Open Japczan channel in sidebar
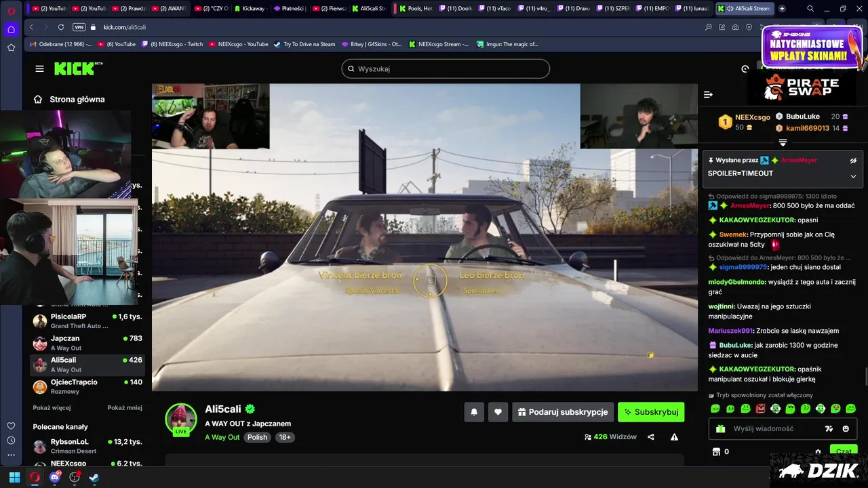868x488 pixels. [87, 342]
